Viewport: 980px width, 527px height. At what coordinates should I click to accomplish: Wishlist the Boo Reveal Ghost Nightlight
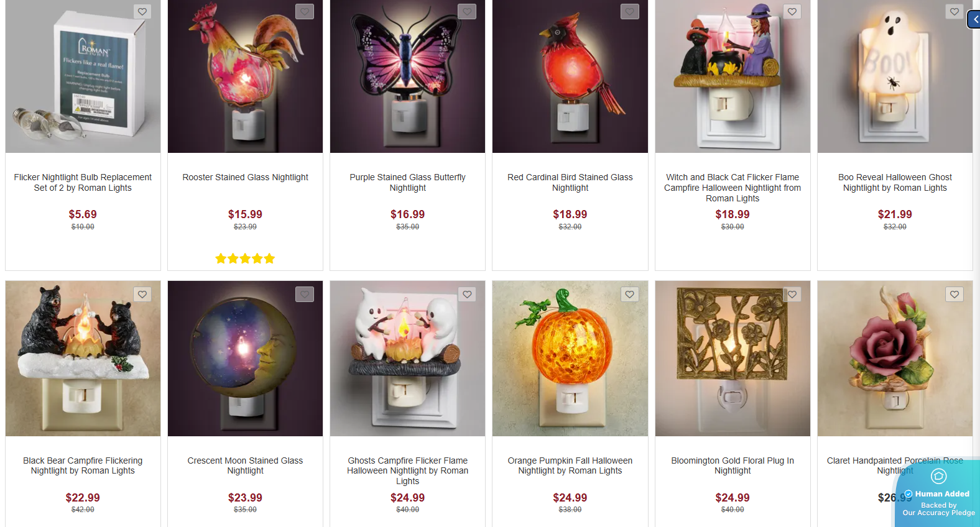coord(955,12)
